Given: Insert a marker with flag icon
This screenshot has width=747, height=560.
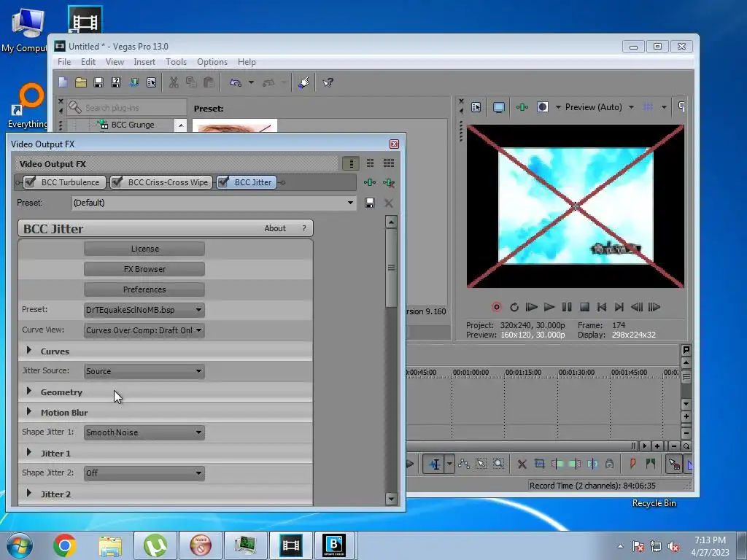Looking at the screenshot, I should pos(632,464).
